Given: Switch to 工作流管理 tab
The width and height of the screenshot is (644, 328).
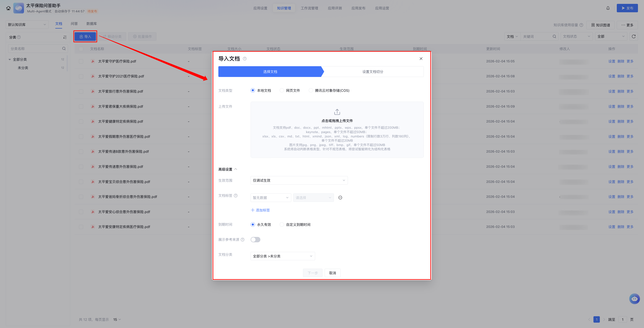Looking at the screenshot, I should [x=309, y=8].
